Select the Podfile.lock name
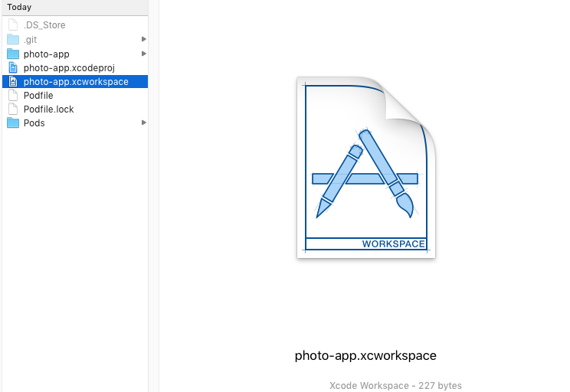This screenshot has height=392, width=570. (49, 109)
